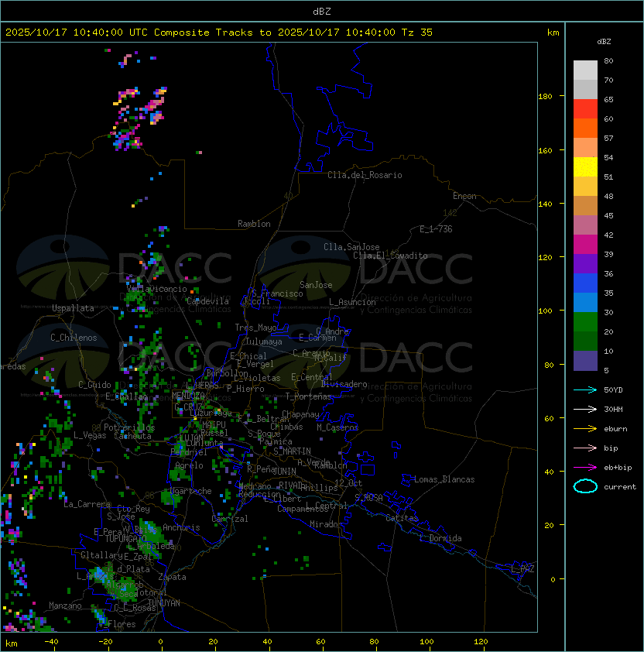This screenshot has height=652, width=644.
Task: Click the 'Catitas' map label
Action: (402, 518)
